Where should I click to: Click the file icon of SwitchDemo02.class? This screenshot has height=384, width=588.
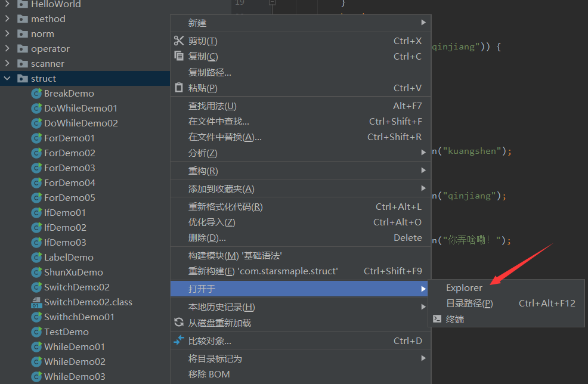coord(36,302)
